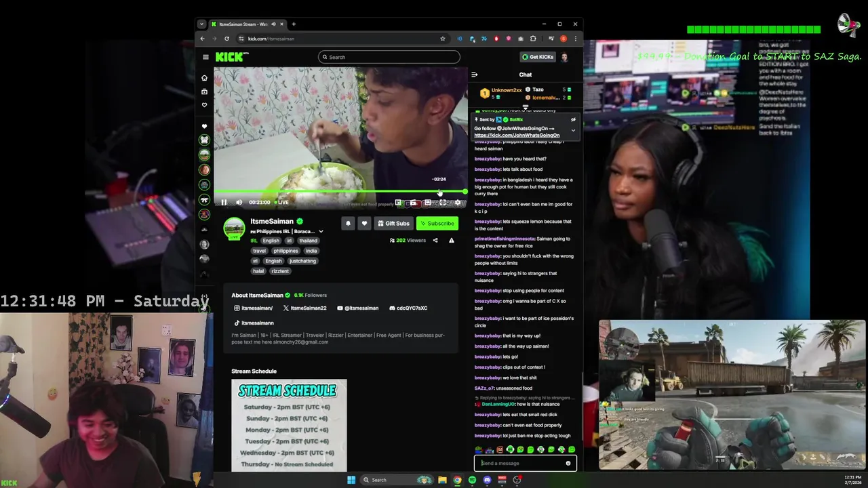
Task: Click the Followers count text
Action: click(311, 296)
